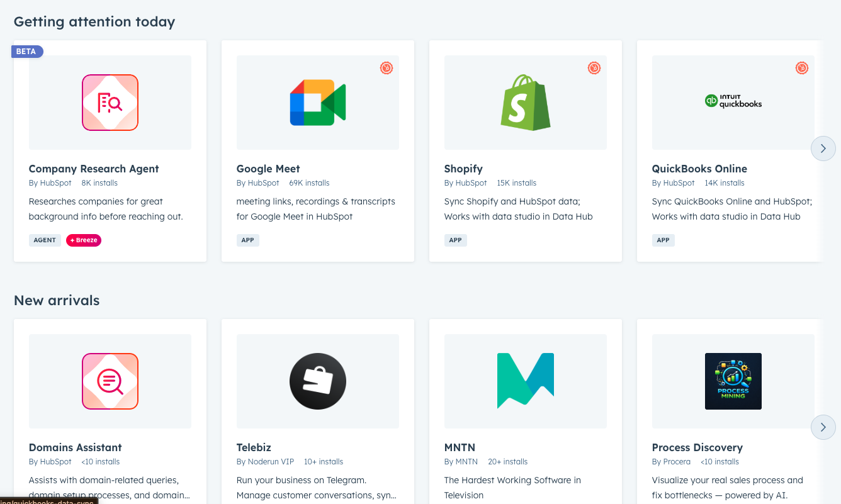Click the BETA badge on Company Research Agent

coord(27,52)
